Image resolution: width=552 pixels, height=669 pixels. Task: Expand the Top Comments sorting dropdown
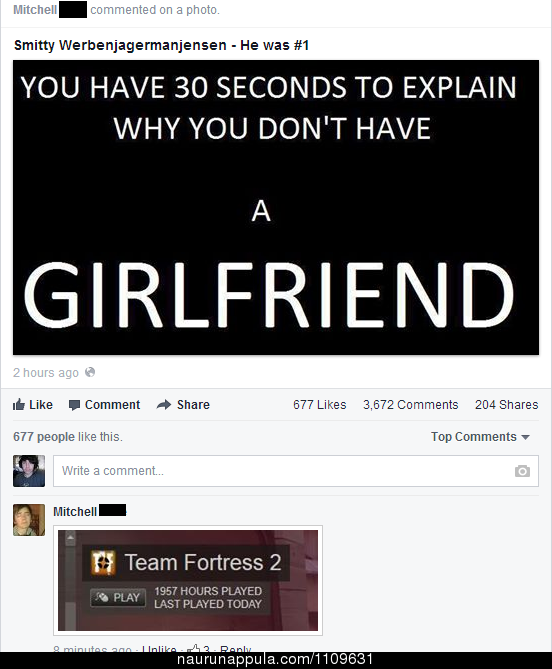[x=480, y=437]
